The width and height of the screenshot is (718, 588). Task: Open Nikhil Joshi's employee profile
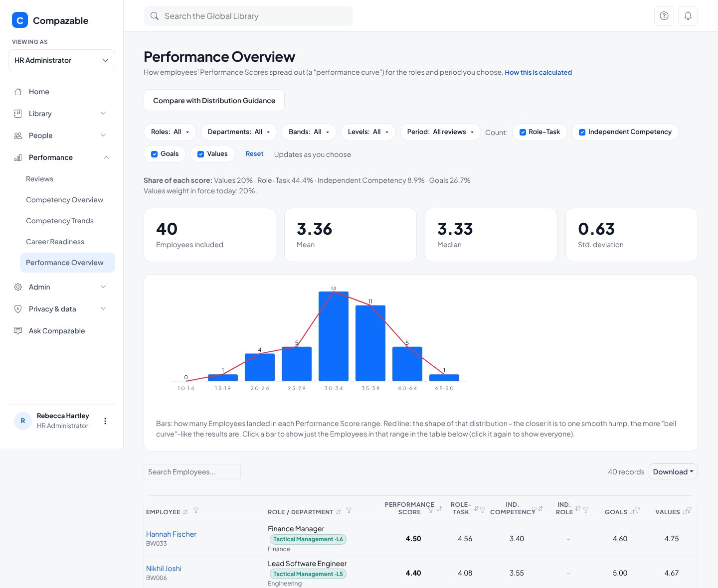[x=164, y=569]
